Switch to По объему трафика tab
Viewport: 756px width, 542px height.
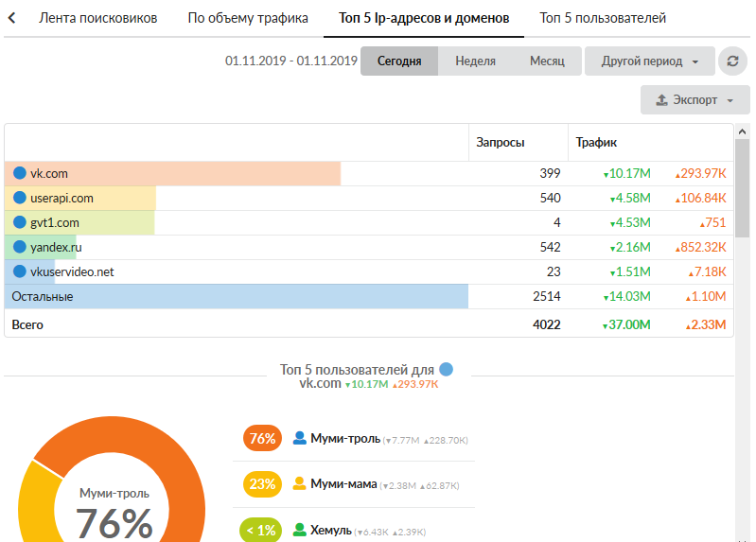248,18
